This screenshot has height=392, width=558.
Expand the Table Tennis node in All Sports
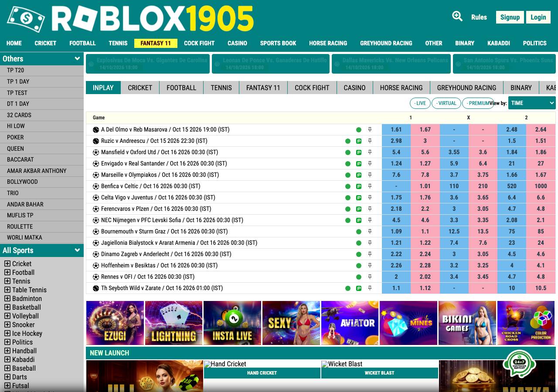[x=7, y=290]
